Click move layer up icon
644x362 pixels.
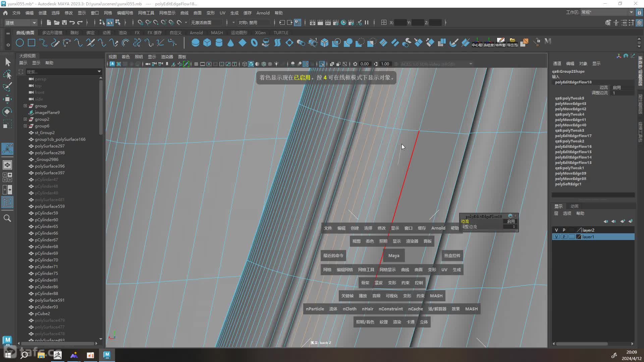coord(606,221)
